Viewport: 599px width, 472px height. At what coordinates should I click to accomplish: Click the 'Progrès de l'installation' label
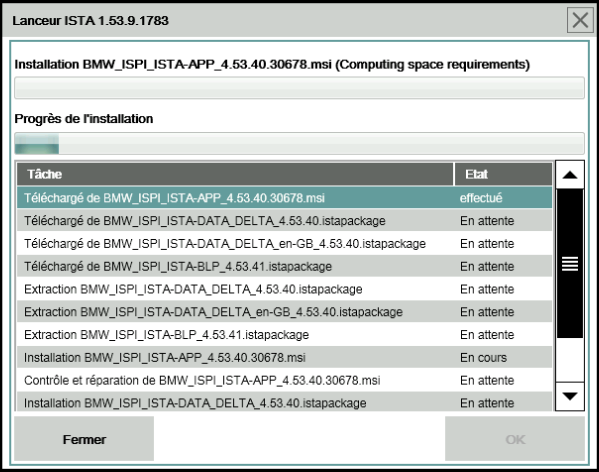pos(84,119)
